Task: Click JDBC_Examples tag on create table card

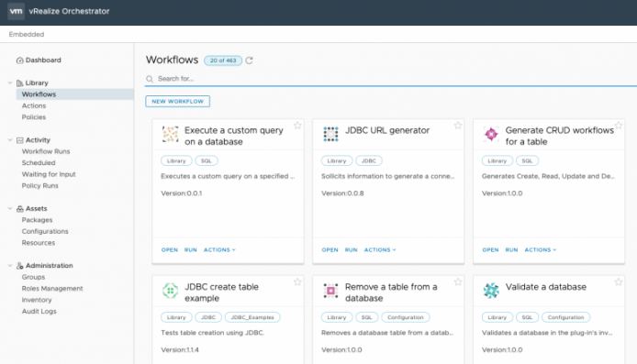Action: [252, 317]
